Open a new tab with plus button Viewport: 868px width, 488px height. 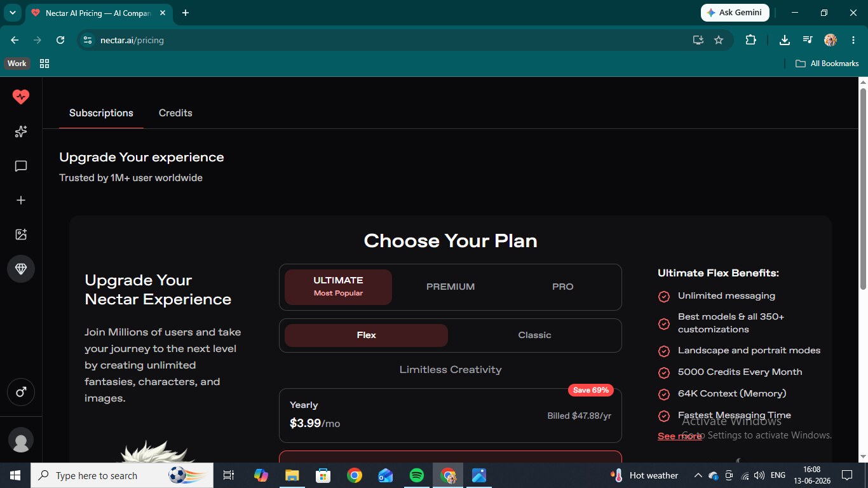(186, 13)
